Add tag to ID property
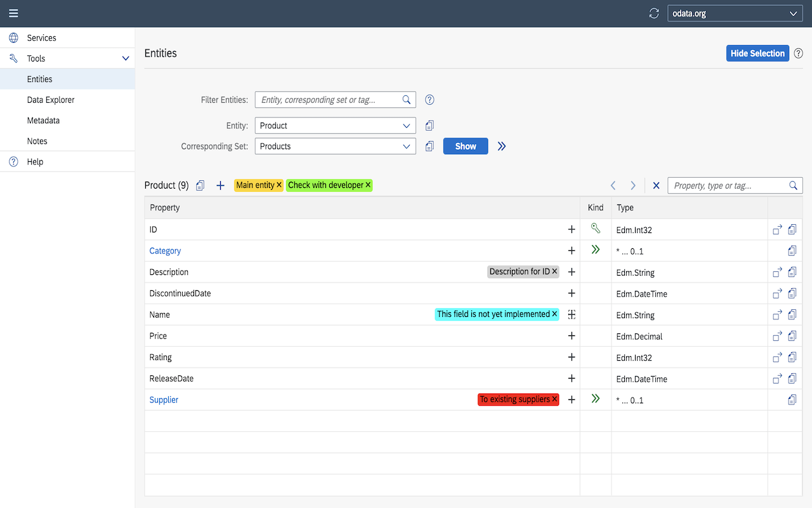Viewport: 812px width, 508px height. point(572,229)
